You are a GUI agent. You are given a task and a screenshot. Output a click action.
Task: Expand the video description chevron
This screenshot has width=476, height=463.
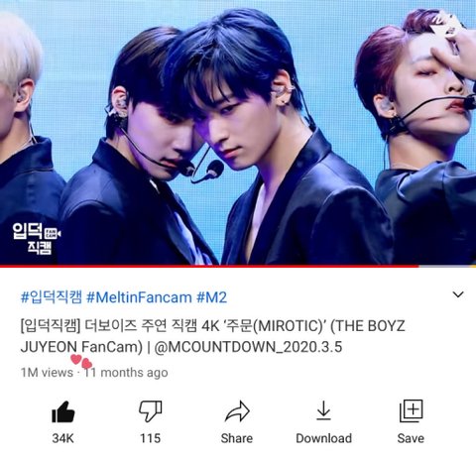(x=458, y=294)
